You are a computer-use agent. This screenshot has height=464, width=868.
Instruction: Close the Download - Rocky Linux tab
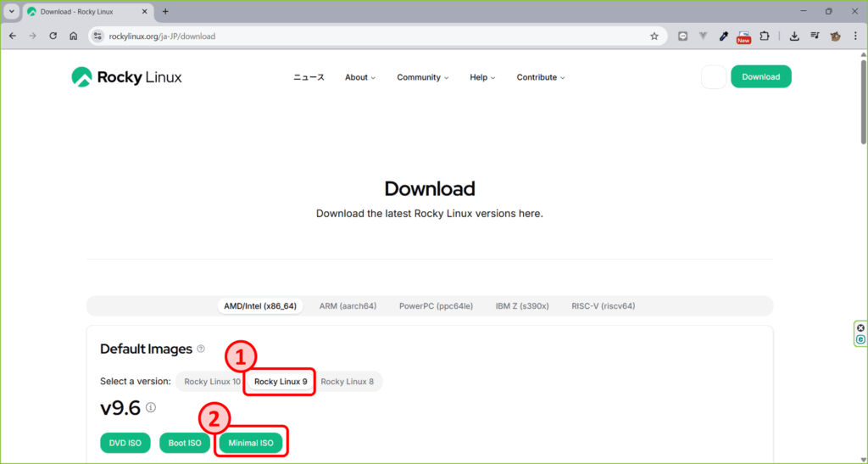(144, 11)
